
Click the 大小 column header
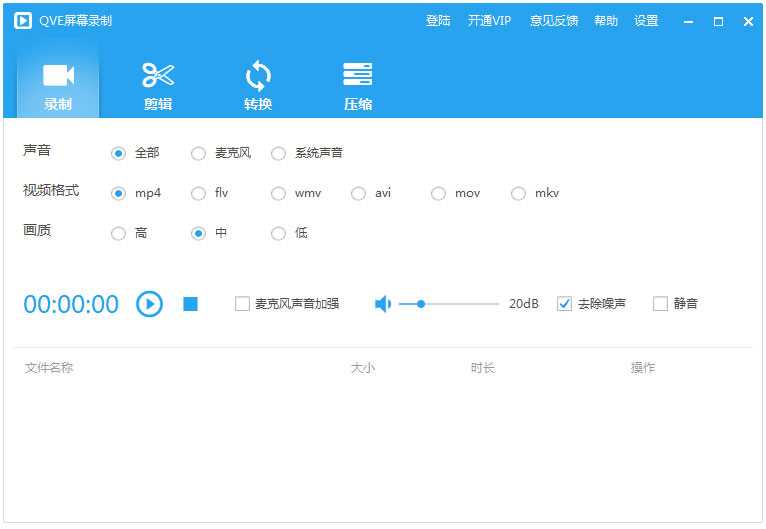coord(363,367)
